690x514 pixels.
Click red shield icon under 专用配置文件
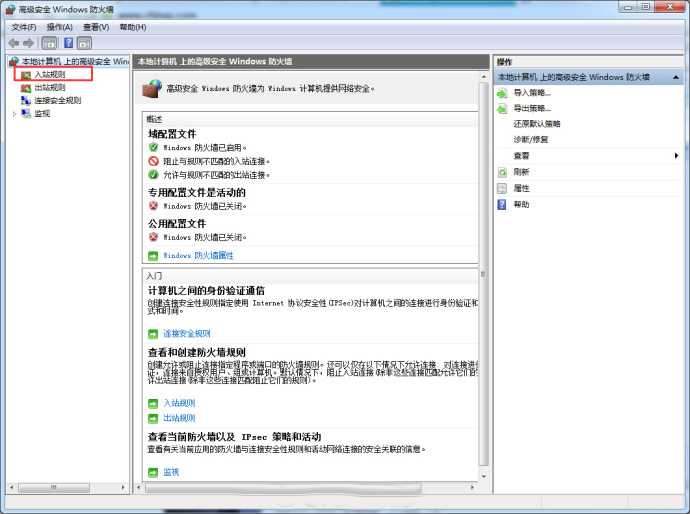[x=153, y=206]
